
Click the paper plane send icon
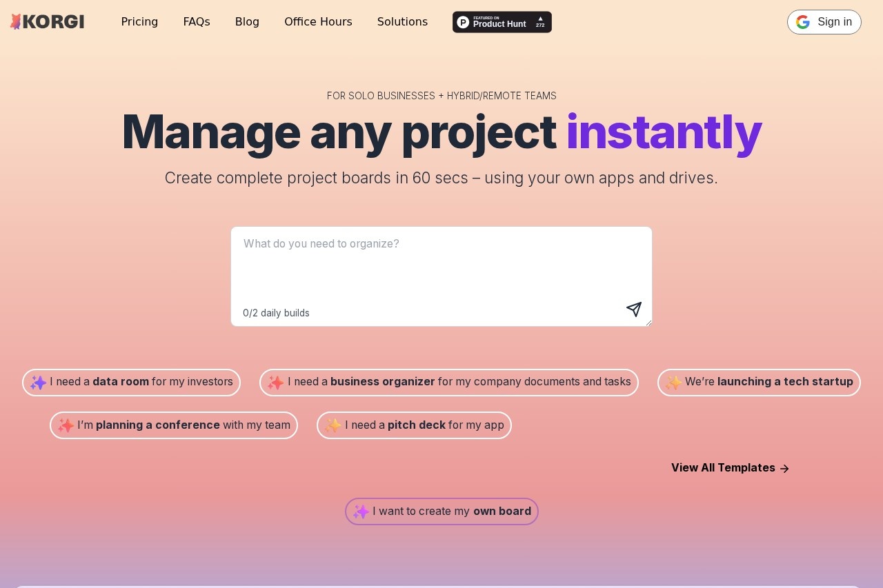coord(634,310)
